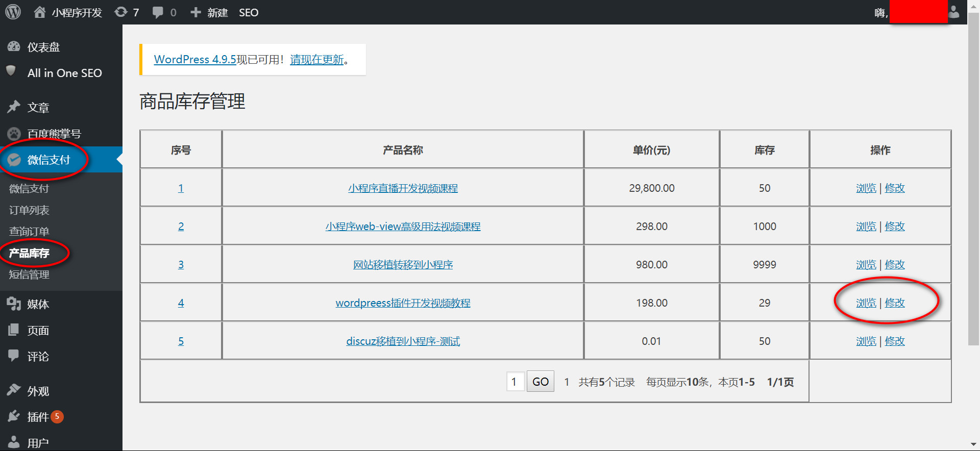Click serial number 4 link
The image size is (980, 451).
(181, 303)
